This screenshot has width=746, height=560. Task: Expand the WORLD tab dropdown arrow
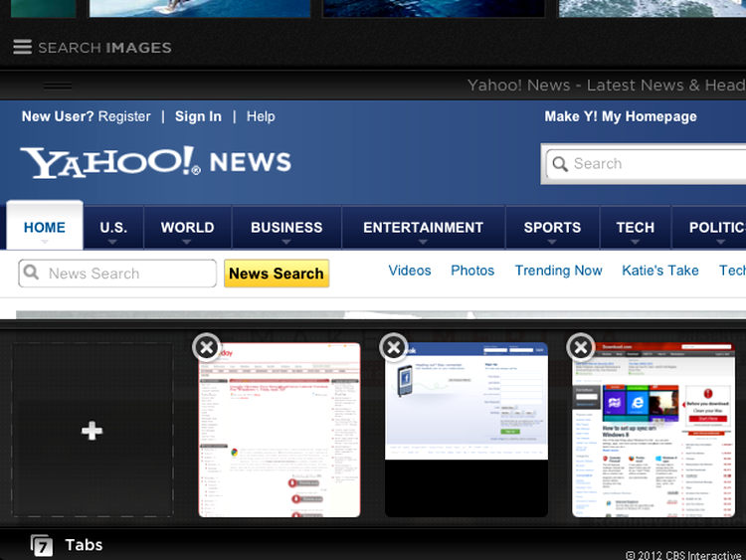click(187, 242)
